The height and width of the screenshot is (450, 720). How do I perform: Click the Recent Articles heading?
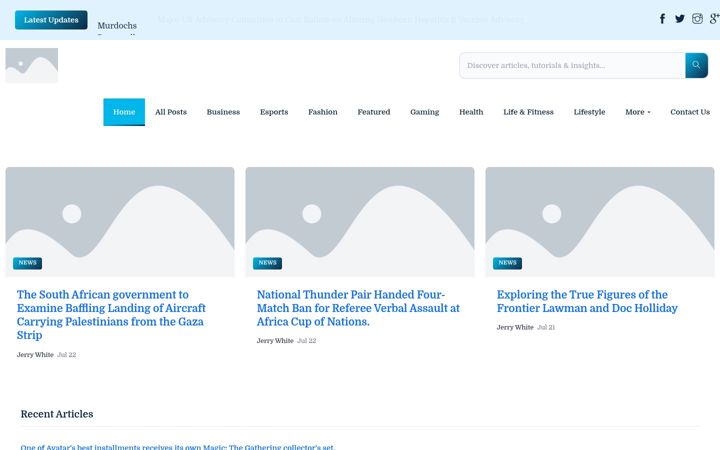pos(57,414)
